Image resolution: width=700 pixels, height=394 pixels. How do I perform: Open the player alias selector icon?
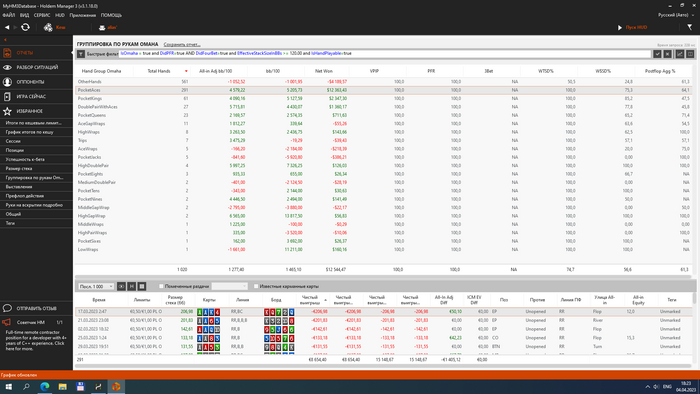102,28
